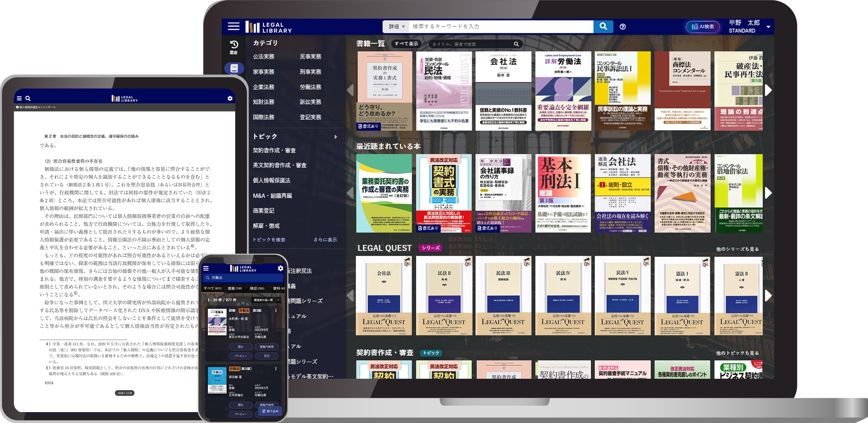Open the 契約書作成・審査 topic in the sidebar
Screen dimensions: 868x423
[x=274, y=151]
